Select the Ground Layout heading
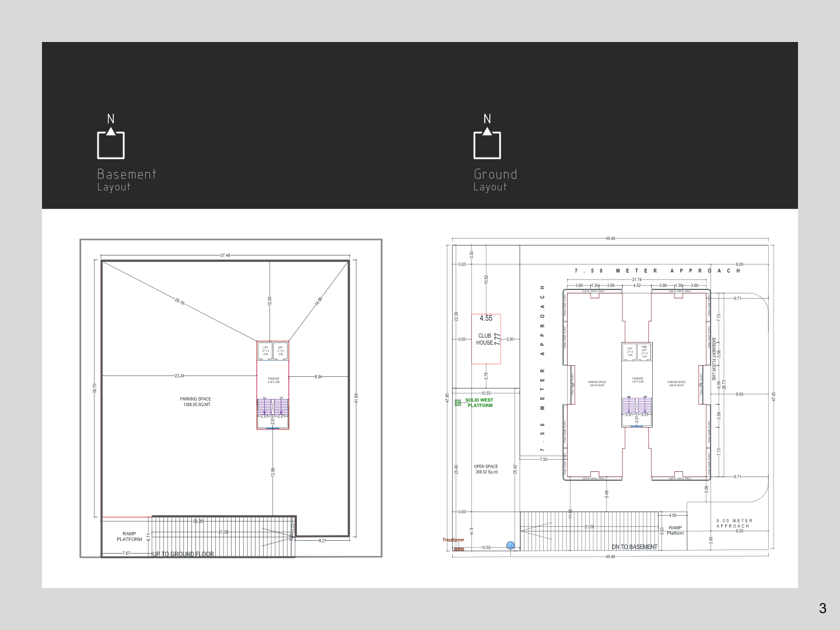This screenshot has width=840, height=630. coord(495,180)
